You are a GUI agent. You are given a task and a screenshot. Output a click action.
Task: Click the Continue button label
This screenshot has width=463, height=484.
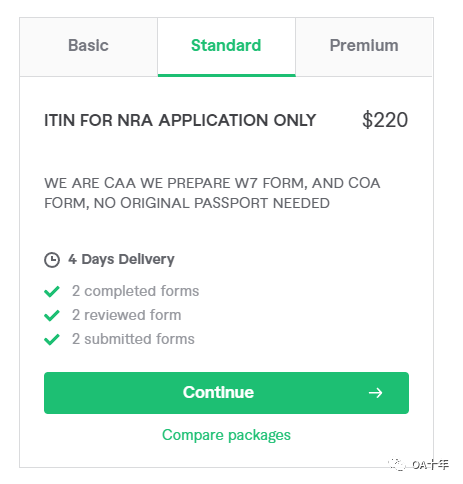point(218,392)
